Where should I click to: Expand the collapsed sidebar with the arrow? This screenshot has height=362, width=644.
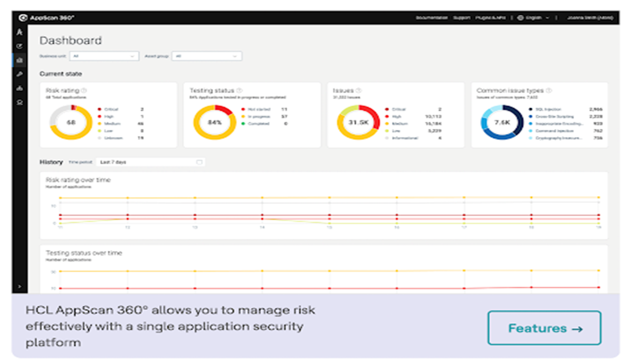click(x=19, y=286)
